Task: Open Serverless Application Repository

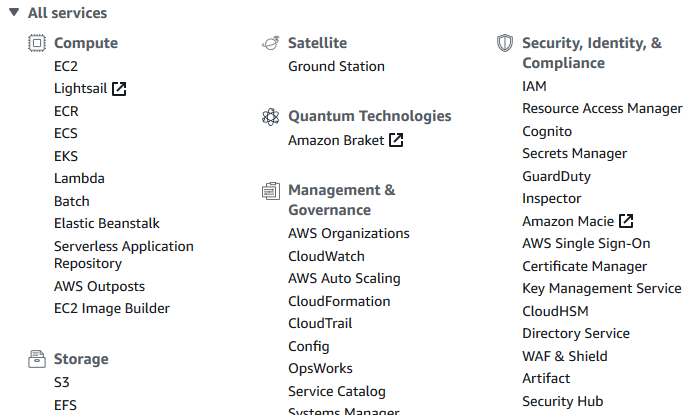Action: pyautogui.click(x=124, y=255)
